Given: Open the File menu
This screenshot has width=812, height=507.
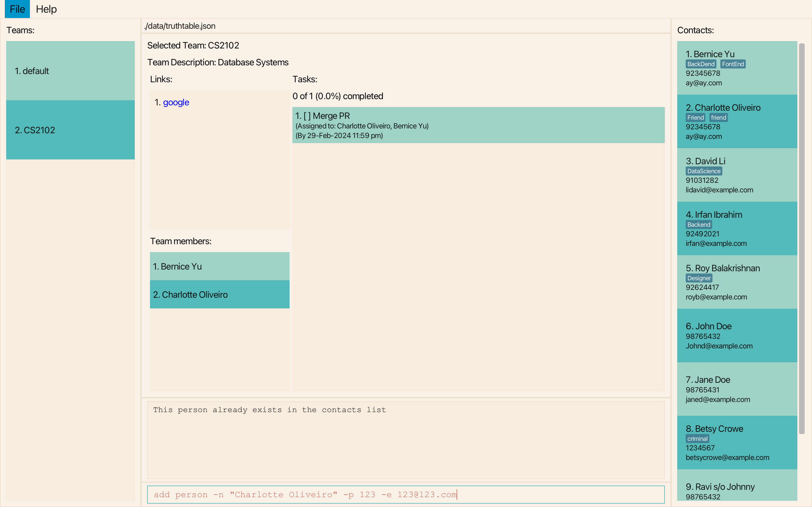Looking at the screenshot, I should (17, 9).
